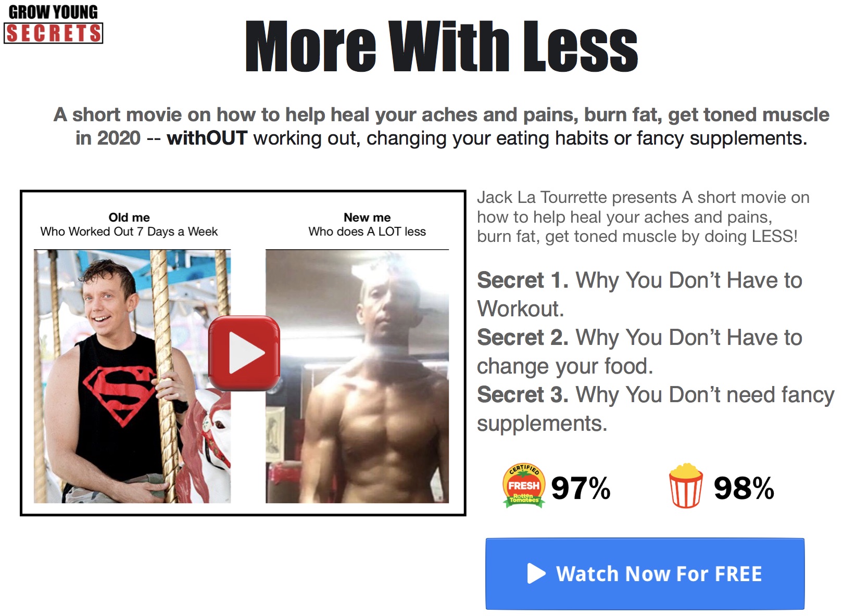
Task: Click the bold 'withOUT' word in subtitle
Action: click(x=207, y=138)
